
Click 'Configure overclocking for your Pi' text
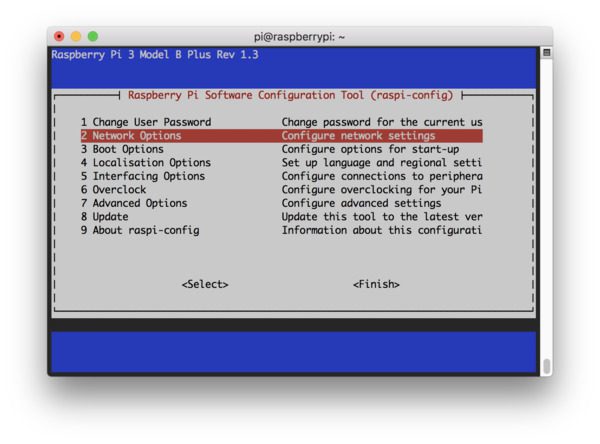point(382,189)
